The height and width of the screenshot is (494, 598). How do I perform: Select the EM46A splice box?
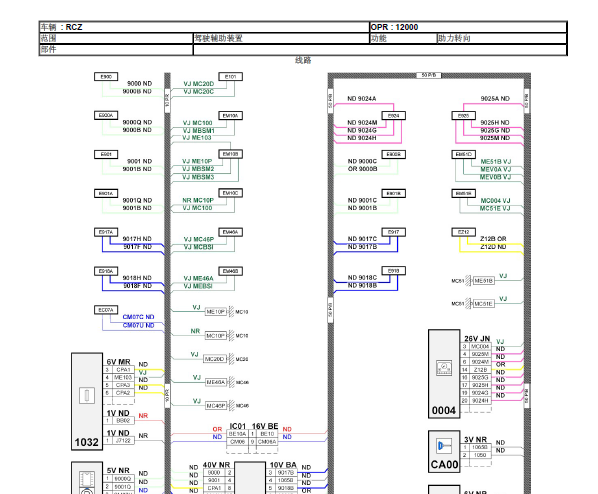230,232
